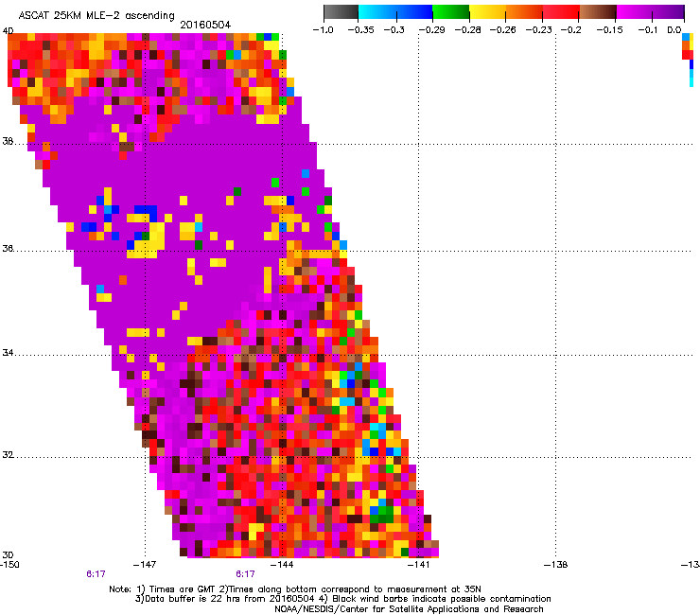Click the longitude label '-150'
The image size is (700, 615).
[x=9, y=565]
